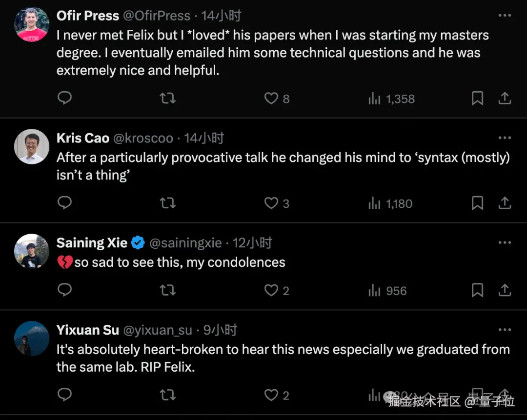527x420 pixels.
Task: Like Kris Cao's tweet
Action: coord(271,203)
